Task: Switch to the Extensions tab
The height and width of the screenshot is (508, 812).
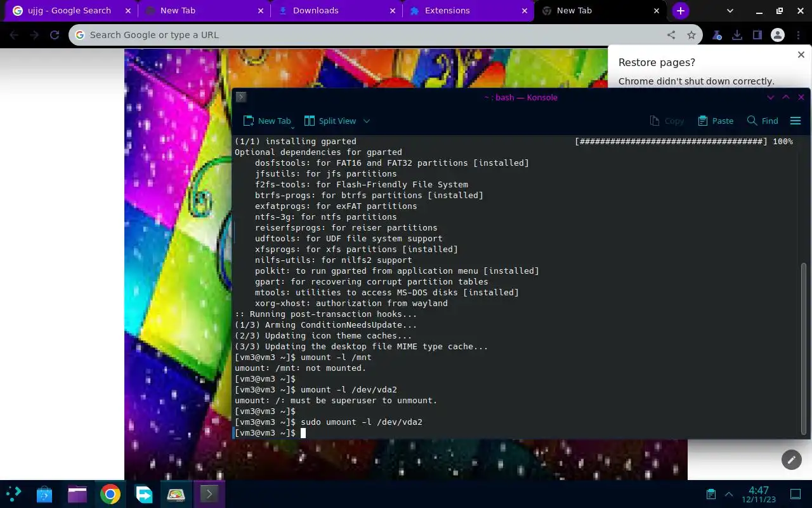Action: click(x=468, y=11)
